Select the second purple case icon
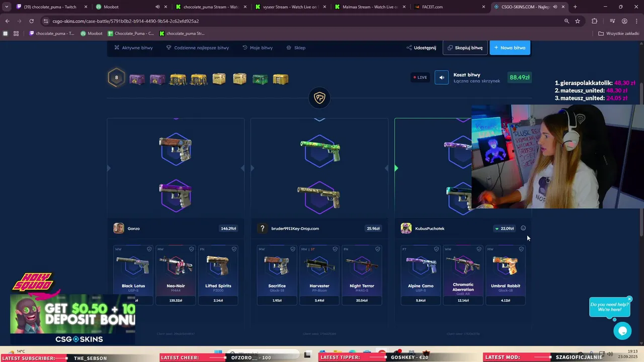Screen dimensions: 644x362 (x=157, y=79)
